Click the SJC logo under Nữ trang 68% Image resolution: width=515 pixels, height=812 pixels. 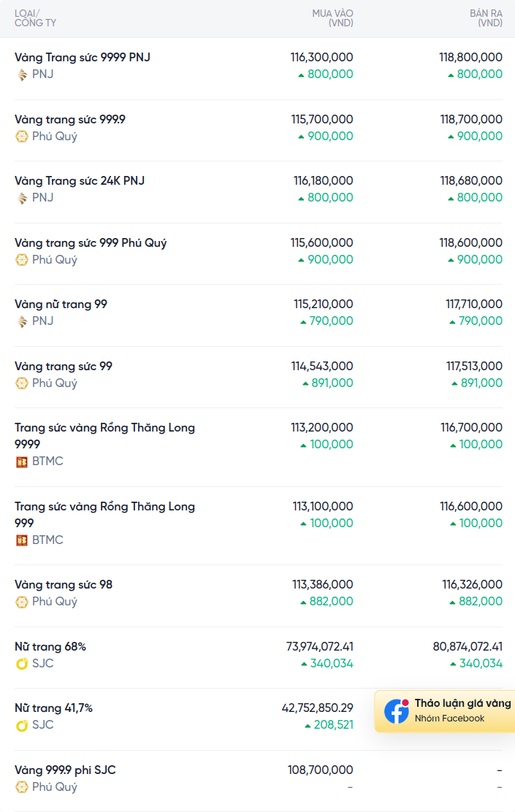(x=22, y=664)
